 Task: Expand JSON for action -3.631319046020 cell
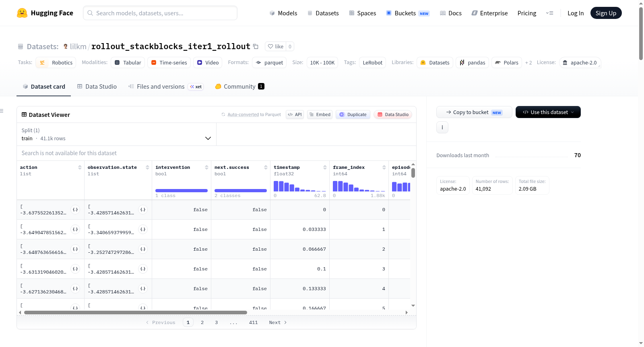coord(75,269)
